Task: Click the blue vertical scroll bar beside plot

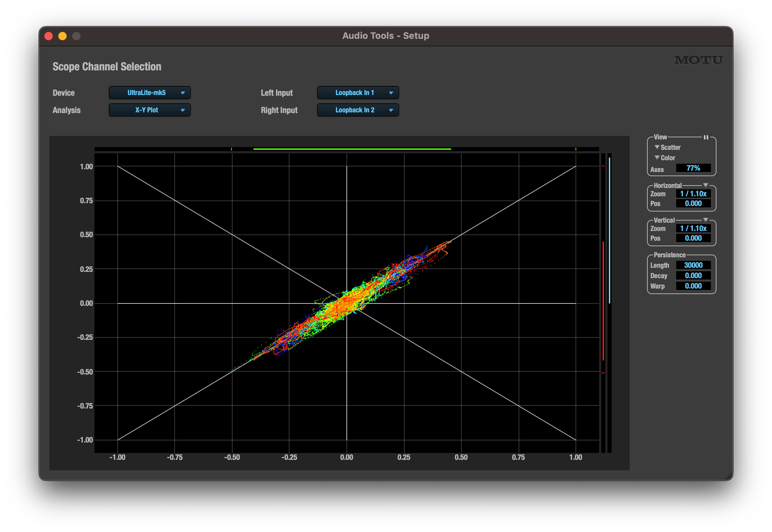Action: [610, 230]
